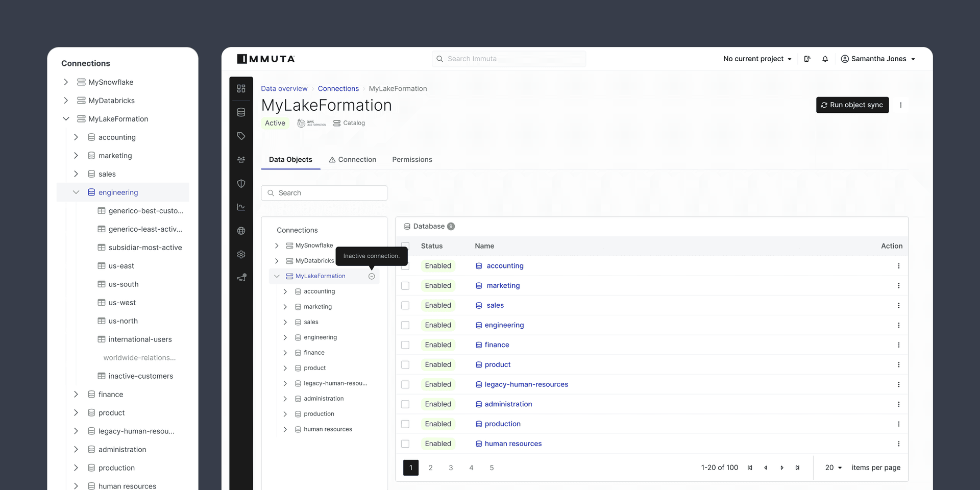The height and width of the screenshot is (490, 980).
Task: Open row actions menu for engineering
Action: [x=899, y=325]
